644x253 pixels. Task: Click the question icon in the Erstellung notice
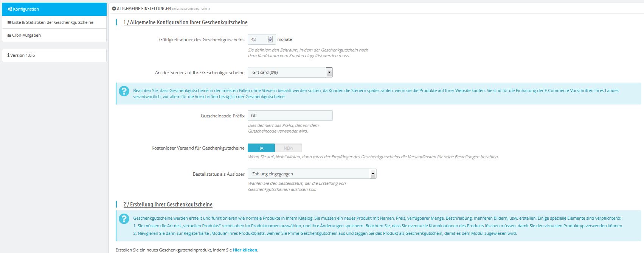[124, 219]
